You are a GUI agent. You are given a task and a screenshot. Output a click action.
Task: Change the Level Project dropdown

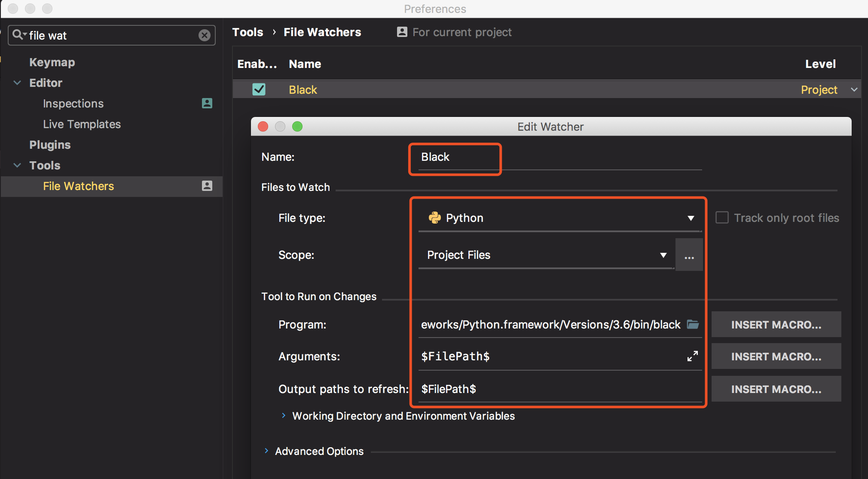tap(854, 90)
